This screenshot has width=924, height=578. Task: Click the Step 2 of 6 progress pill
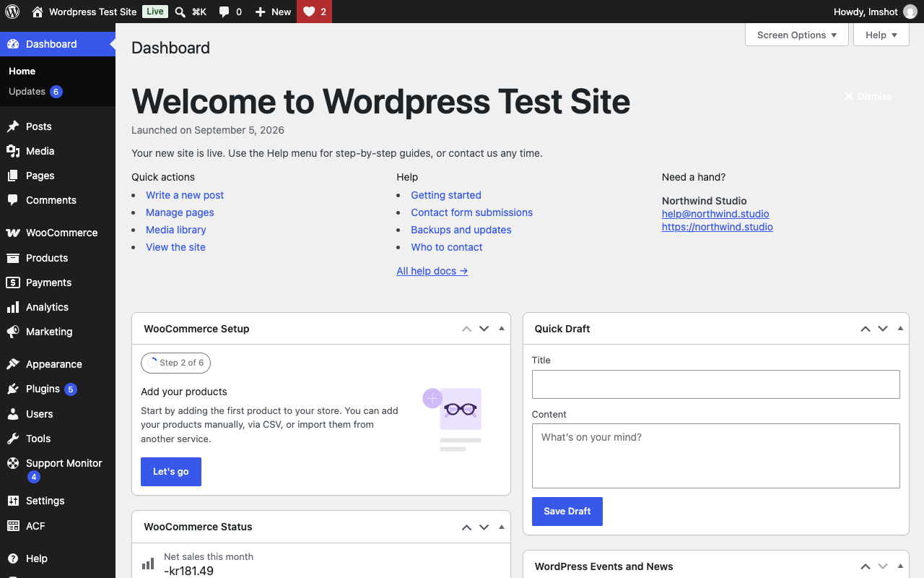tap(175, 363)
